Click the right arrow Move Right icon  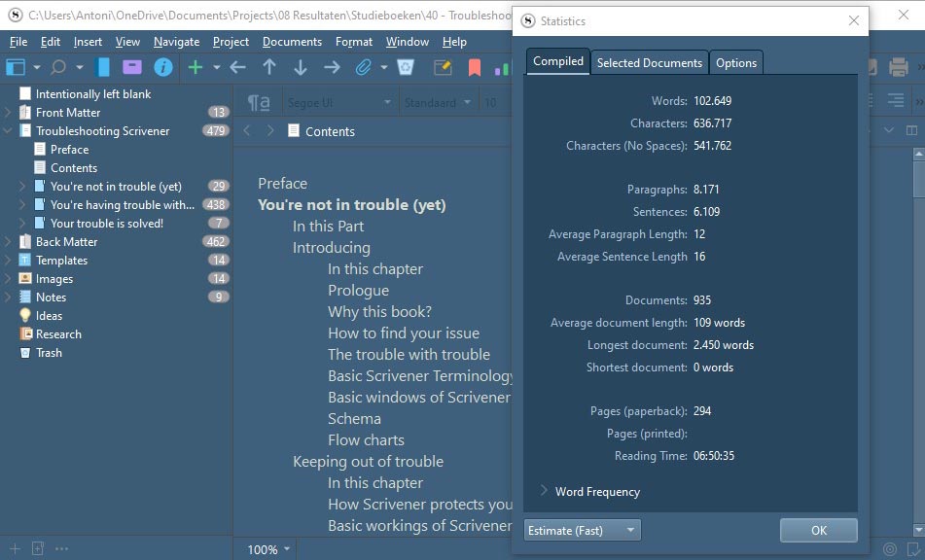332,67
